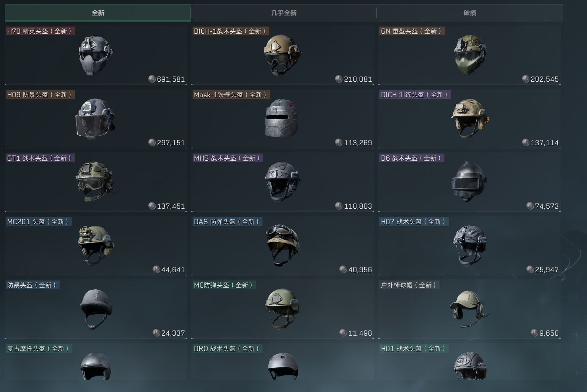Click the 691,581 price of H70 helmet
The image size is (587, 392).
pos(170,79)
